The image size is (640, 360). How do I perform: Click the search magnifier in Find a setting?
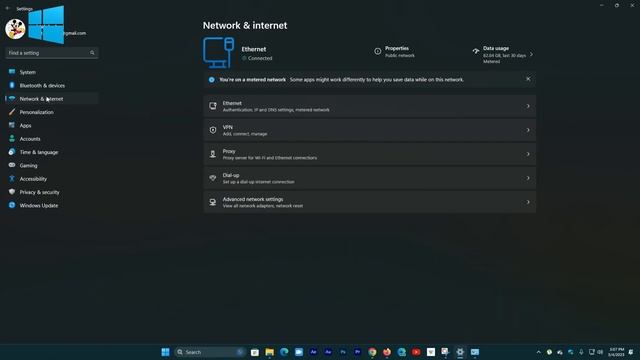point(92,53)
